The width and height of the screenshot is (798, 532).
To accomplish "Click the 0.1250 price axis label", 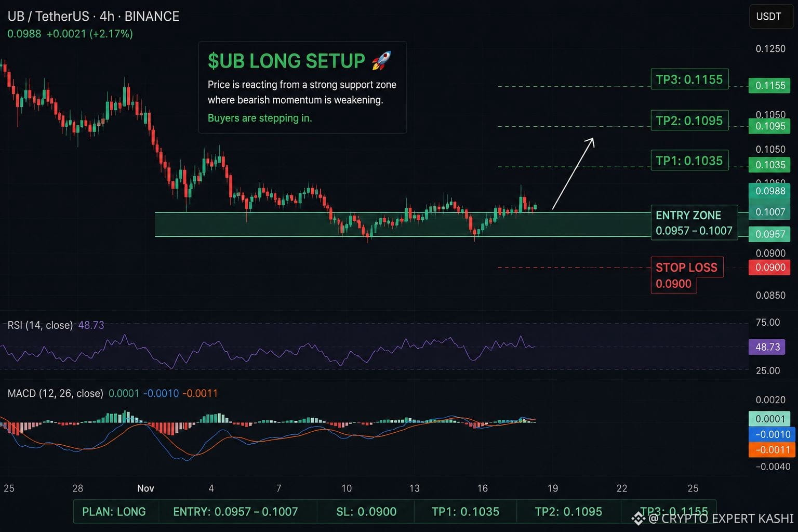I will pos(770,49).
